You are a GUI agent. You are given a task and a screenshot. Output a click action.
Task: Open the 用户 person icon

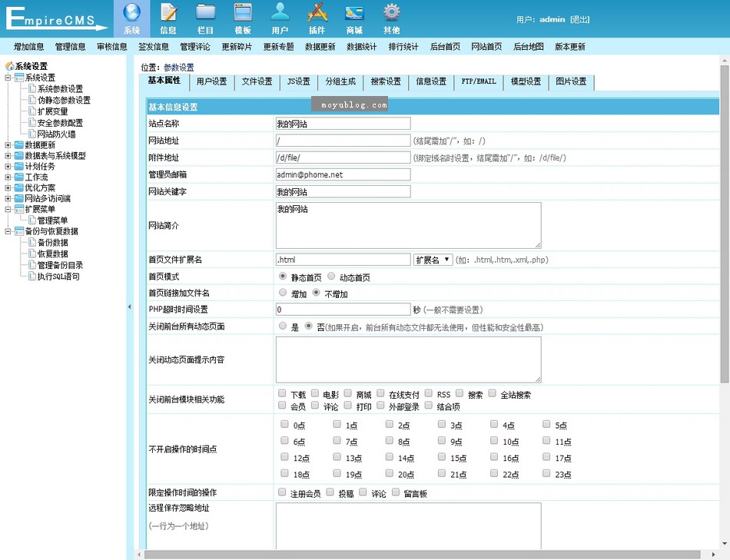[x=280, y=12]
